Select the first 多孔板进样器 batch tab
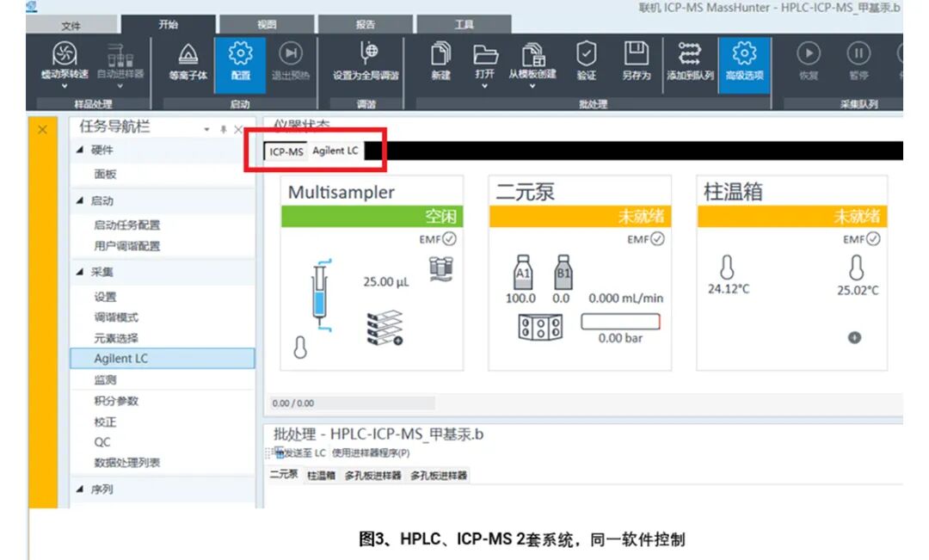929x560 pixels. pyautogui.click(x=372, y=475)
